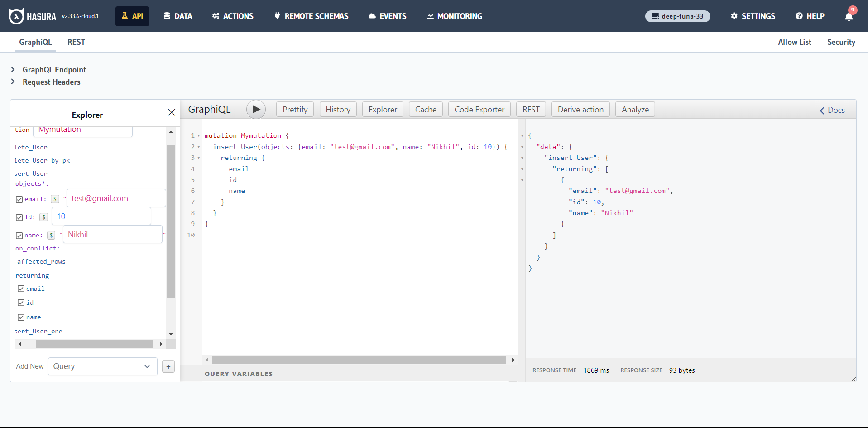Expand the Request Headers section
The height and width of the screenshot is (428, 868).
point(13,82)
